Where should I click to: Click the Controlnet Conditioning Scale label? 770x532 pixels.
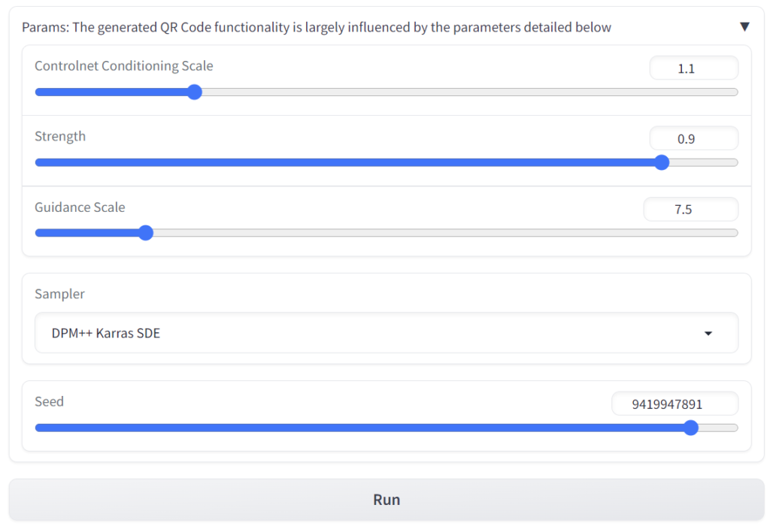(124, 66)
